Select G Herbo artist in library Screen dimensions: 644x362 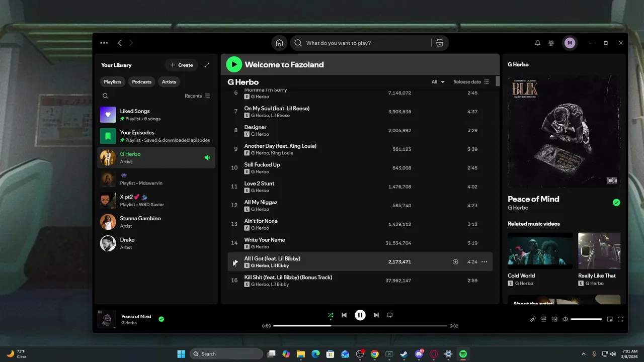coord(156,157)
